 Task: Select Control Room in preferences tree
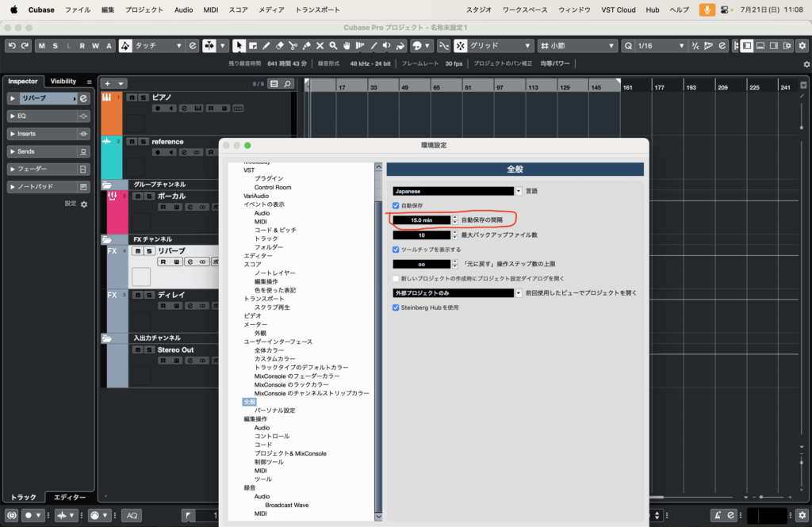pos(272,187)
